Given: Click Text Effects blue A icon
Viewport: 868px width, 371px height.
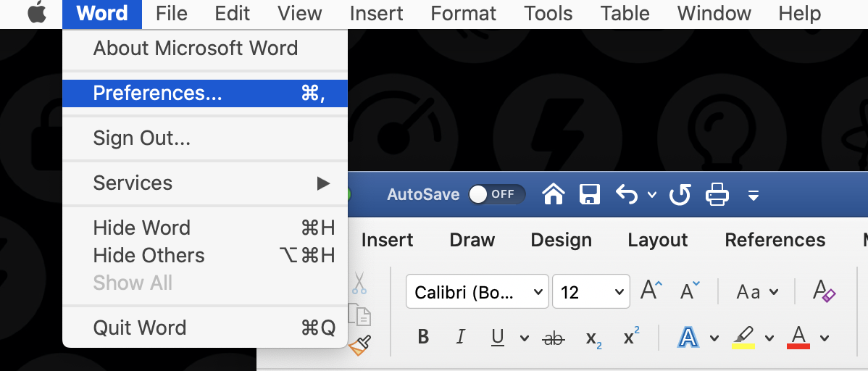Looking at the screenshot, I should click(x=687, y=337).
